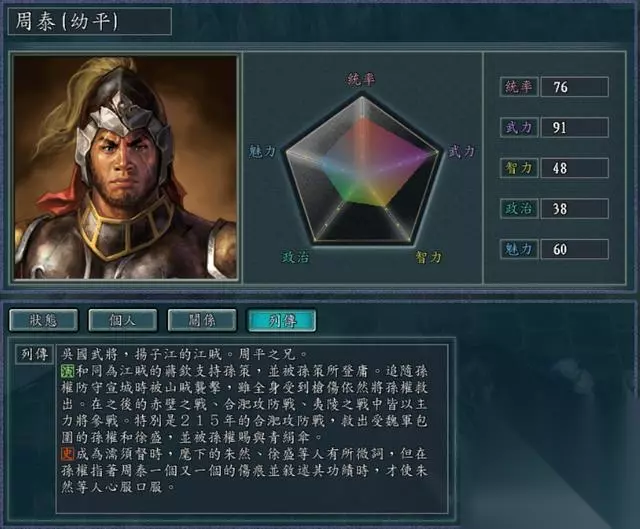Select the 智力 stat label box
This screenshot has width=640, height=529.
click(x=519, y=168)
